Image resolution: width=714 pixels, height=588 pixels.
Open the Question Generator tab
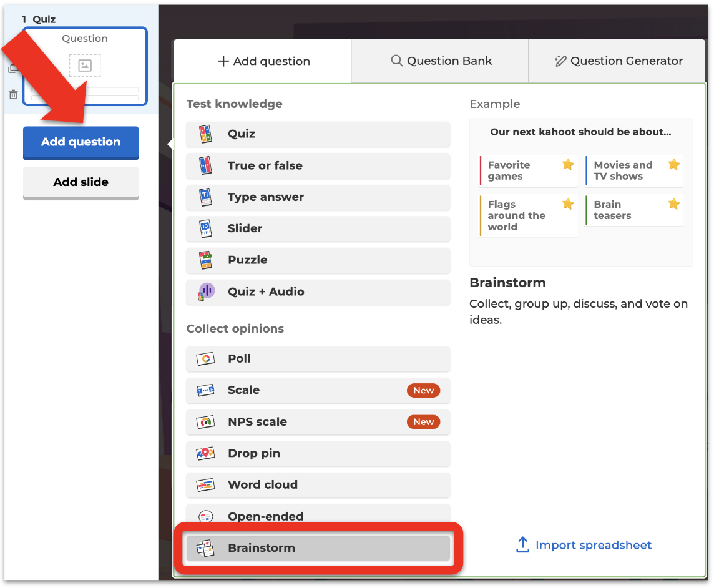click(x=617, y=61)
